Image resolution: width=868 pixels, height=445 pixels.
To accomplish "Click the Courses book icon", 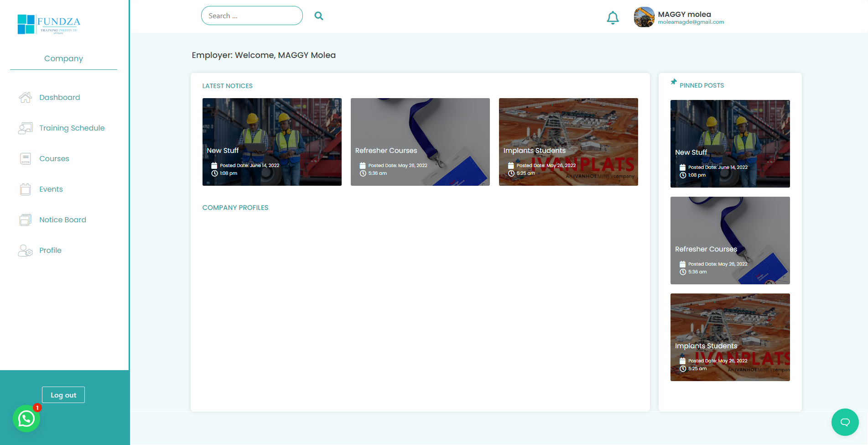I will tap(26, 158).
